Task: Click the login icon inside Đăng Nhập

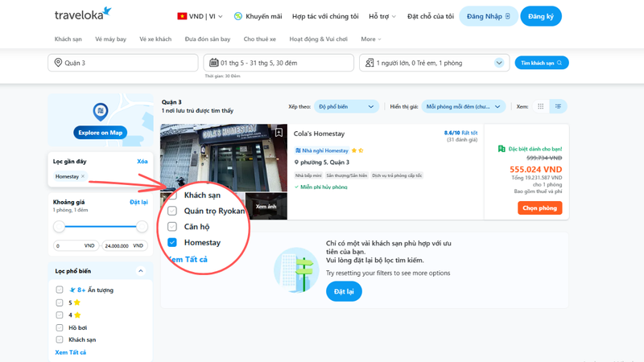Action: pos(508,16)
